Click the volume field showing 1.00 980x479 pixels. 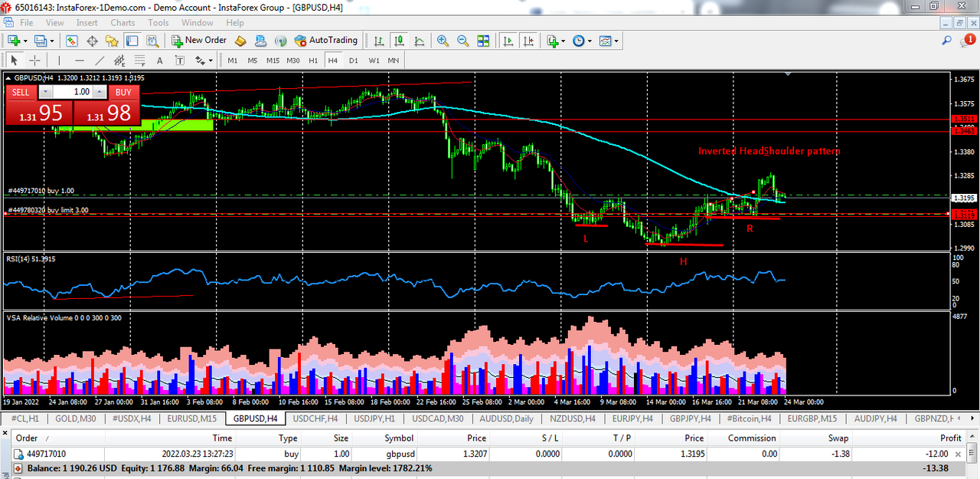click(x=73, y=92)
